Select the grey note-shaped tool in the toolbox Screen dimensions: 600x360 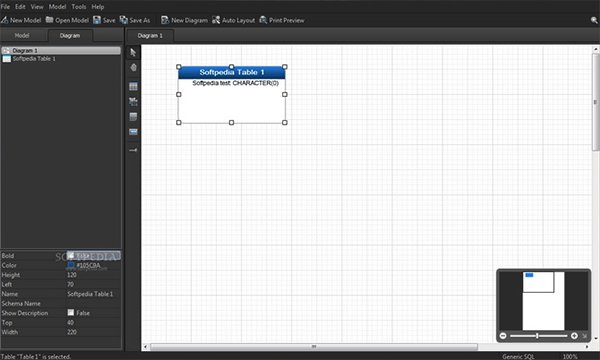133,117
